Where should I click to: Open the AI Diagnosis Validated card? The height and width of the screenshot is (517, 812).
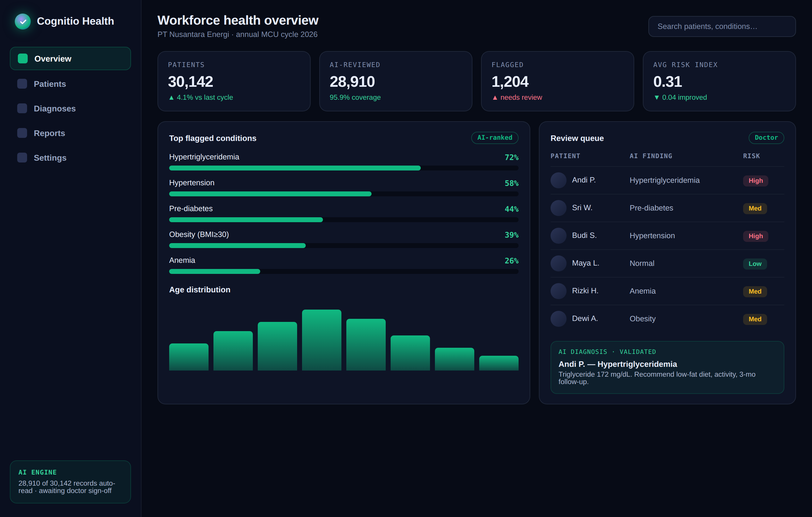[x=667, y=367]
